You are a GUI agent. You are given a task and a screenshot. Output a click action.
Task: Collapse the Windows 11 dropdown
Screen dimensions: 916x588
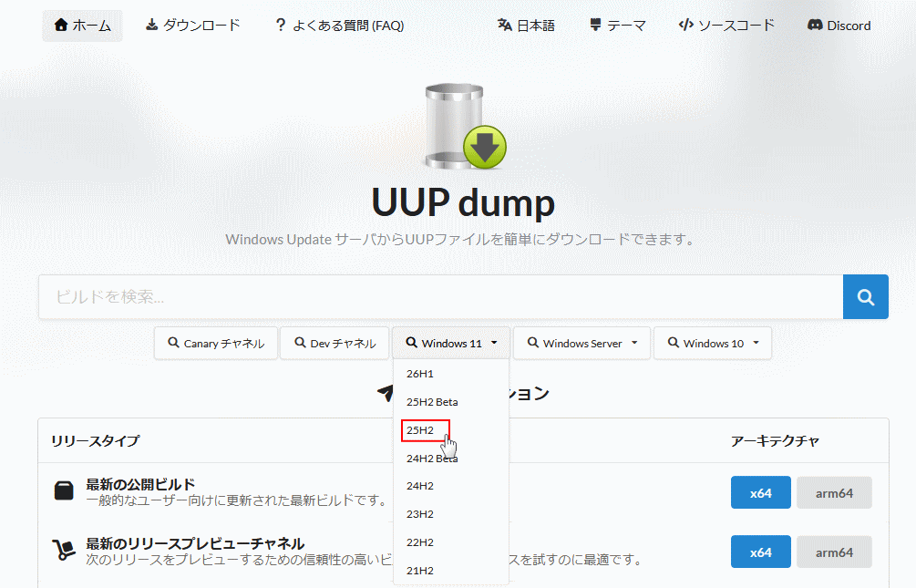[451, 343]
